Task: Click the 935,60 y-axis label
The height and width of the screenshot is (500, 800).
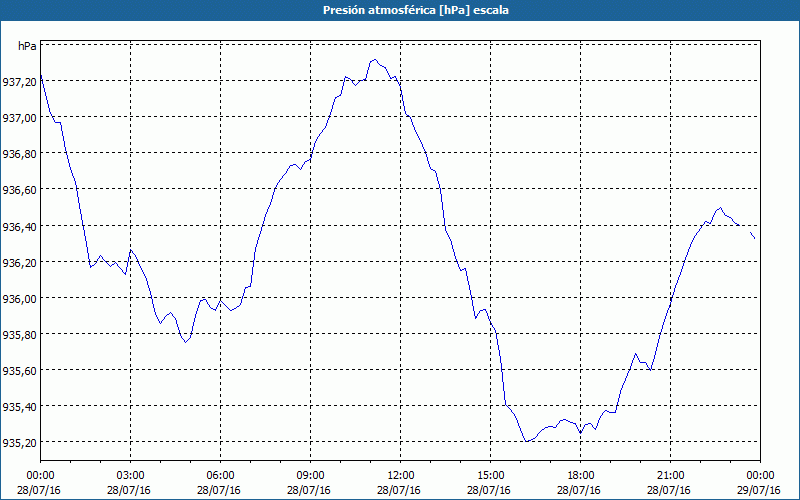Action: [19, 370]
